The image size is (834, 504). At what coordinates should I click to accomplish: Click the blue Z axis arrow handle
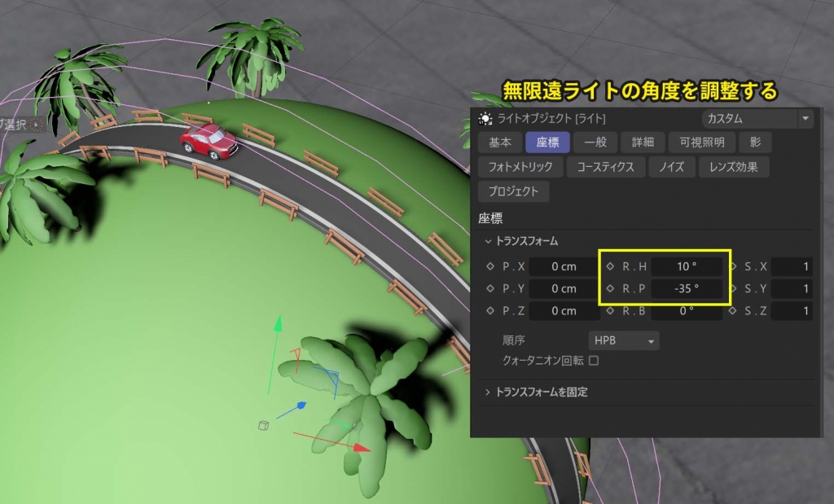[x=301, y=405]
